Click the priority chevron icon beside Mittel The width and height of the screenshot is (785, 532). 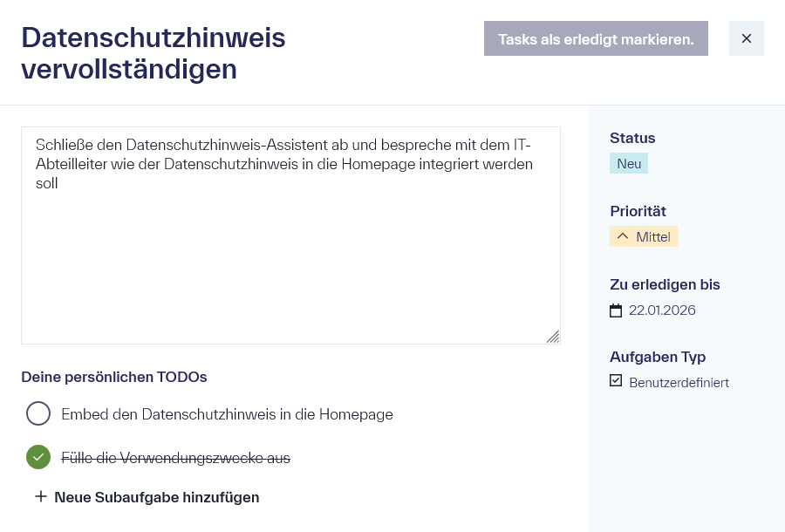[x=623, y=235]
